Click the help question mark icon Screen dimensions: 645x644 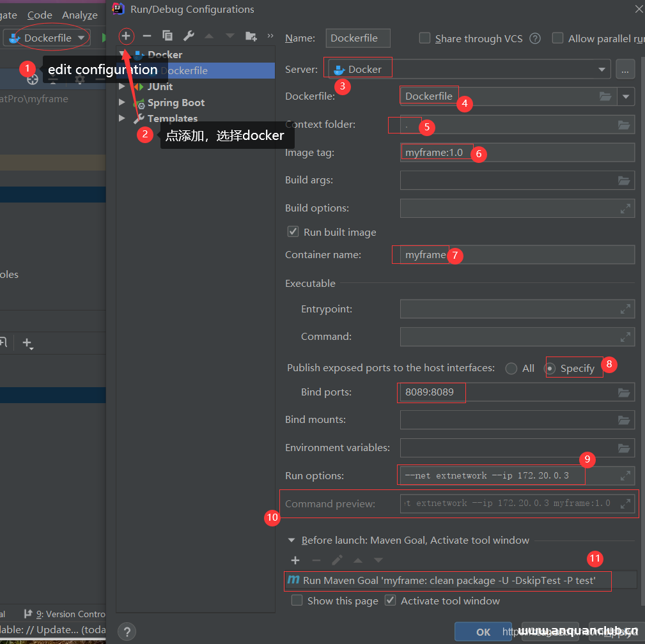click(127, 631)
